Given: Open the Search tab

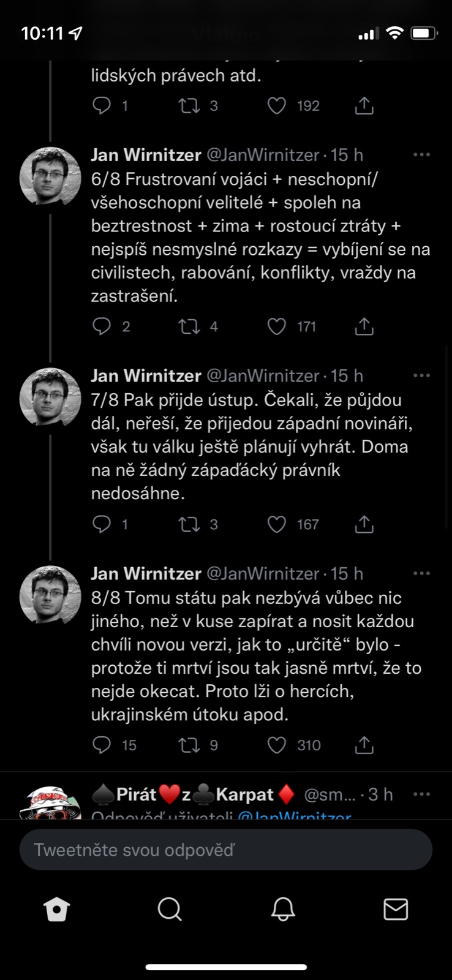Looking at the screenshot, I should (x=170, y=910).
